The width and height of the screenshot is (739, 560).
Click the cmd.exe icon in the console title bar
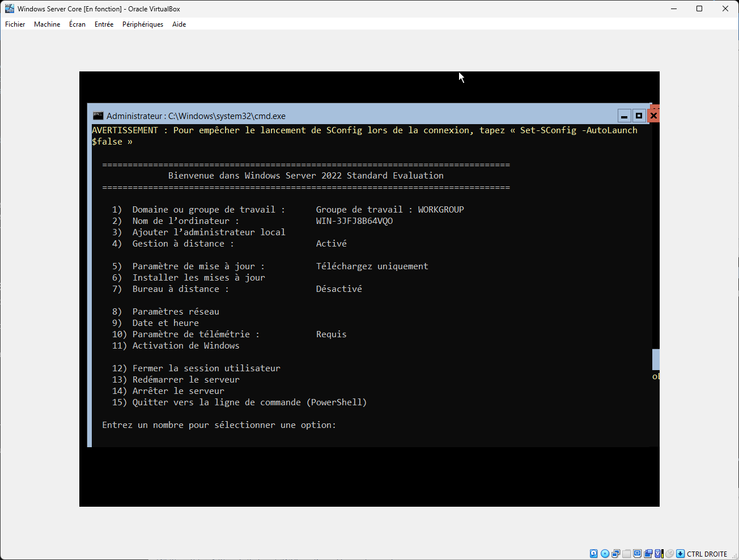98,116
